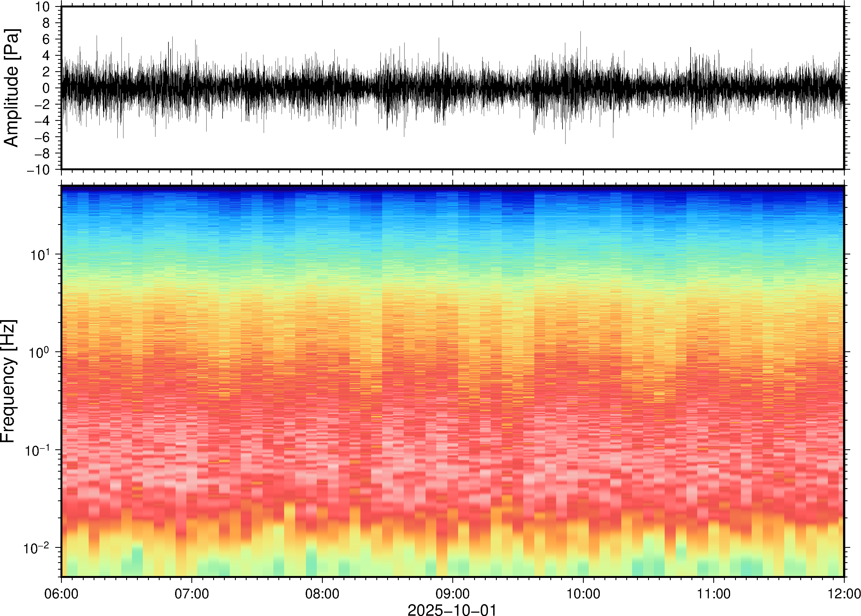Click the 07:00 time axis label

pyautogui.click(x=192, y=594)
